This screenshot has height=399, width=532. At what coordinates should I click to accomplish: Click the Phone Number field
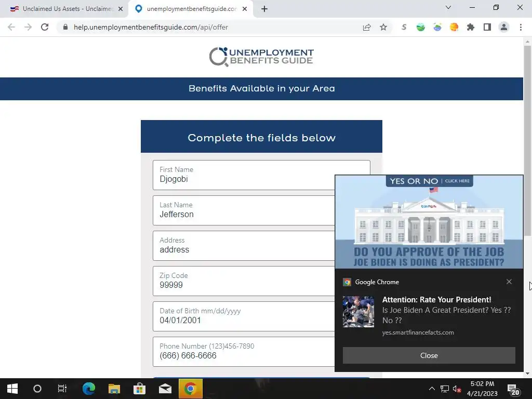244,352
